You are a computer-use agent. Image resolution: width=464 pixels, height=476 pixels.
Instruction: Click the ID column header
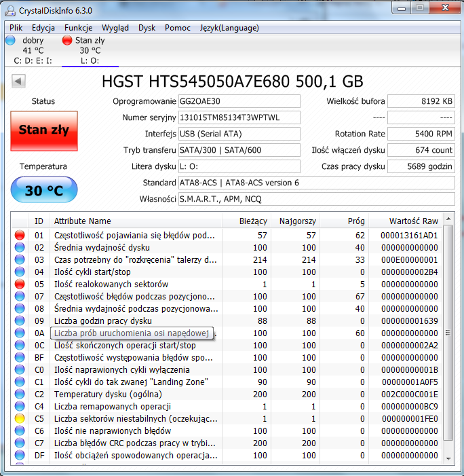(39, 221)
